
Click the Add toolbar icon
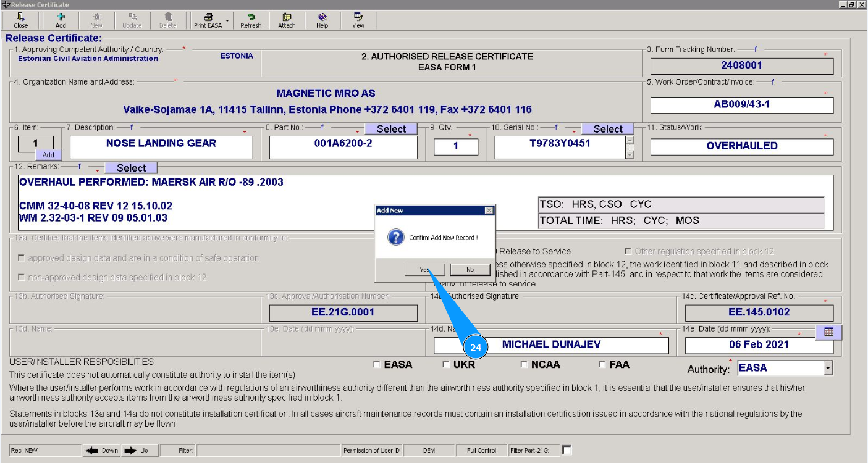(61, 20)
